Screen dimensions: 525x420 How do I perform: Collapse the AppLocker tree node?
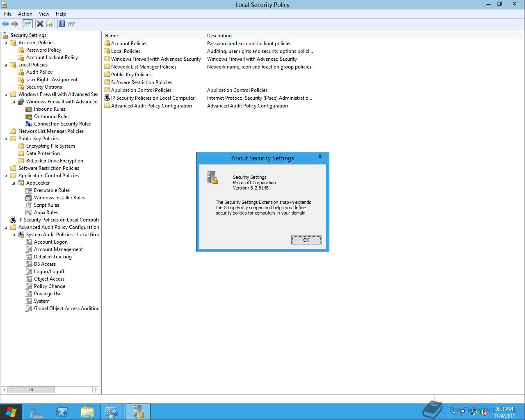(14, 183)
